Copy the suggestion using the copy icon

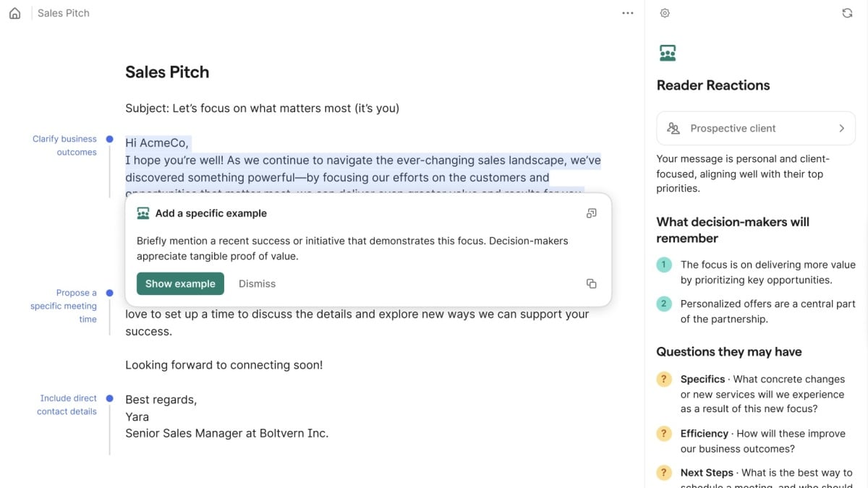pyautogui.click(x=591, y=283)
